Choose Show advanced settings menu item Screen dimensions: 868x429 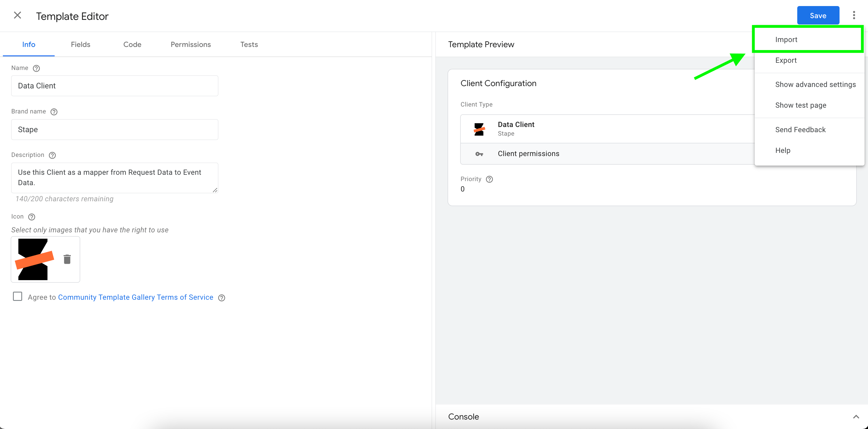coord(809,85)
